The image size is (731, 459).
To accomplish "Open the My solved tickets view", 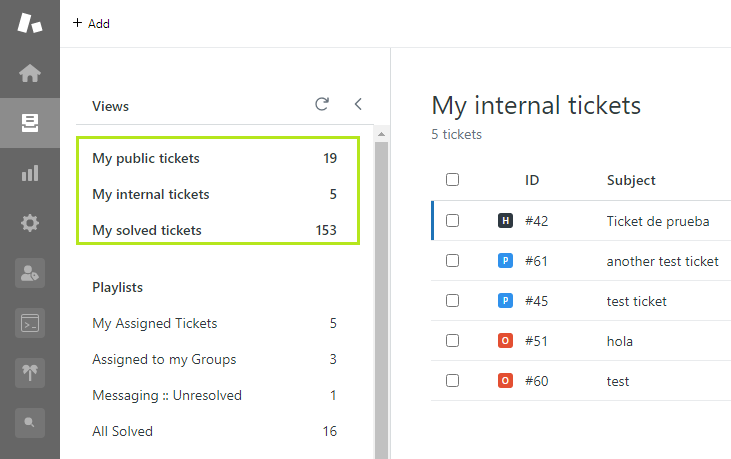I will (x=147, y=230).
